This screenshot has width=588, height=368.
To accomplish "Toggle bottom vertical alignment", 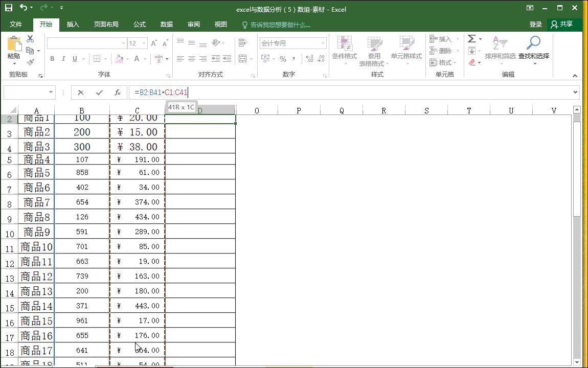I will click(203, 44).
